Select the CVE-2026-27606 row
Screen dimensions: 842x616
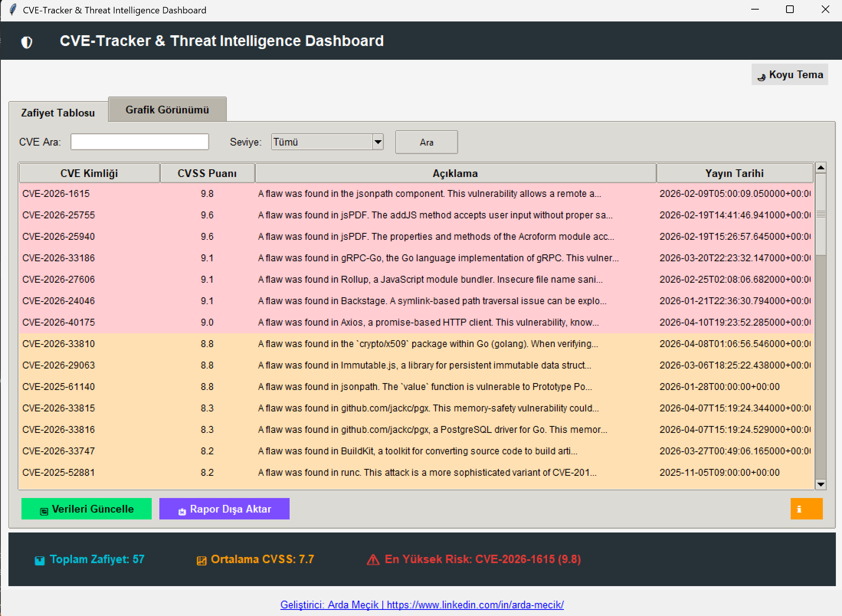tap(416, 279)
